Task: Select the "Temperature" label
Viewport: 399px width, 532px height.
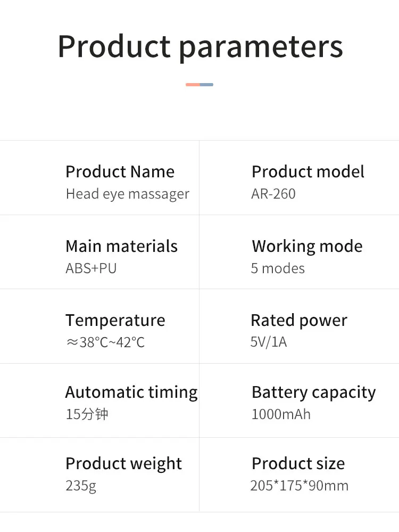Action: click(115, 320)
